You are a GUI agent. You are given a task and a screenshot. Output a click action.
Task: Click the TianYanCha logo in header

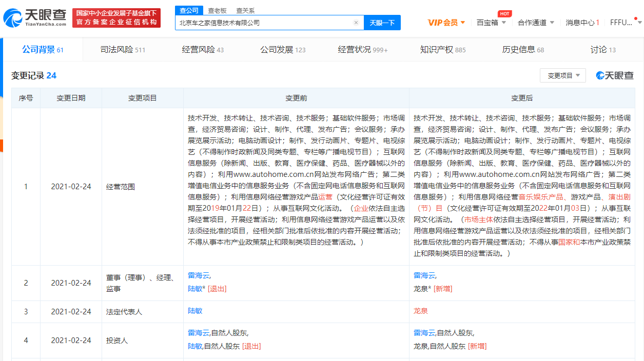tap(35, 18)
